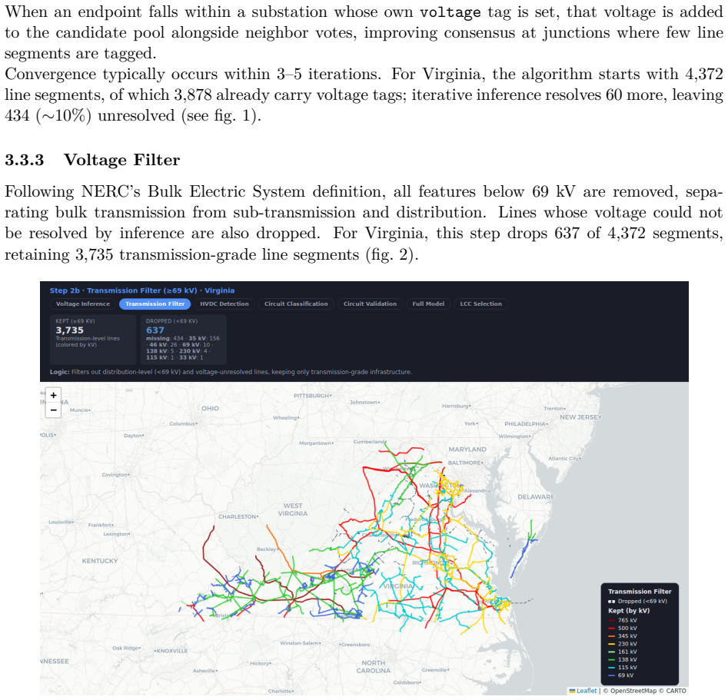728x700 pixels.
Task: Click the Leaflet flag icon in attribution
Action: [572, 691]
